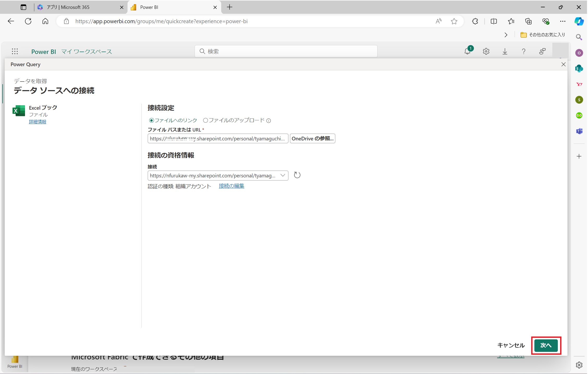Open sidebar search icon
Image resolution: width=588 pixels, height=374 pixels.
579,37
